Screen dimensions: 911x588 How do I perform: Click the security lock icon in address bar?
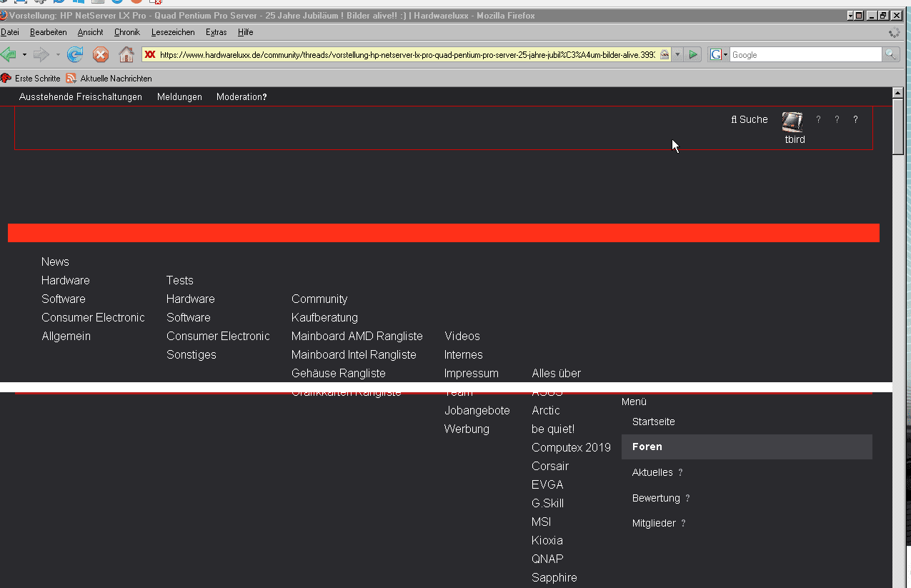coord(664,54)
